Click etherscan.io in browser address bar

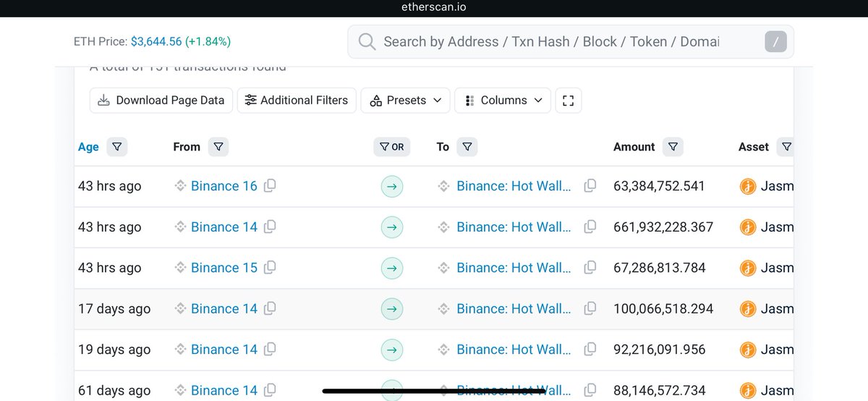pos(434,8)
